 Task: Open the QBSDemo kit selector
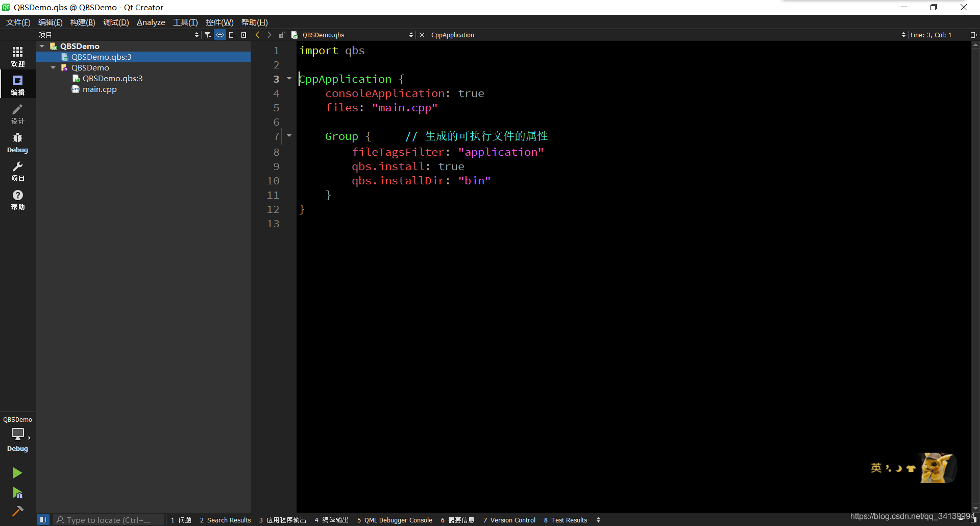(18, 434)
